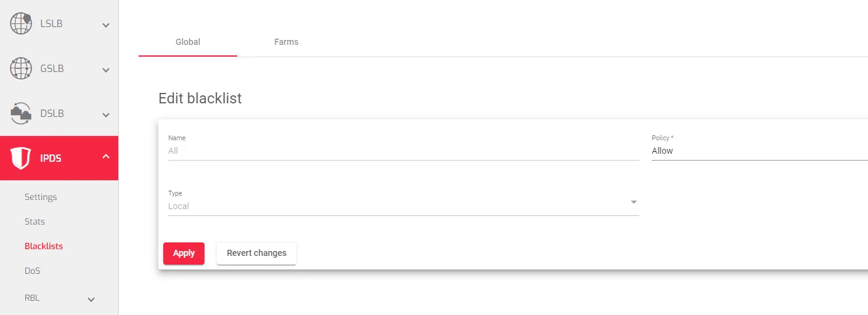Screen dimensions: 868x315
Task: Click the Name input field
Action: (x=403, y=151)
